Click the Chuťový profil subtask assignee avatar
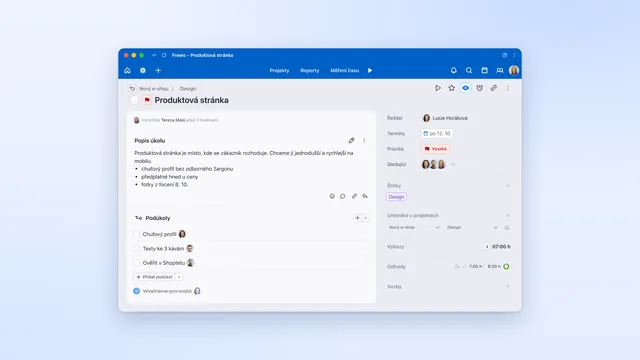Viewport: 640px width, 360px height. point(182,234)
